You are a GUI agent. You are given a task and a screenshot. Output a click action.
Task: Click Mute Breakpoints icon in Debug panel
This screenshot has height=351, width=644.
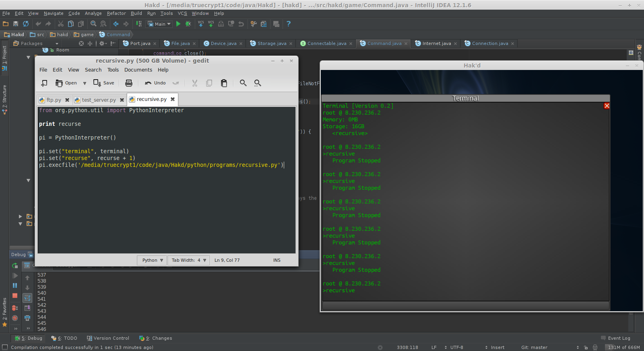pos(15,318)
